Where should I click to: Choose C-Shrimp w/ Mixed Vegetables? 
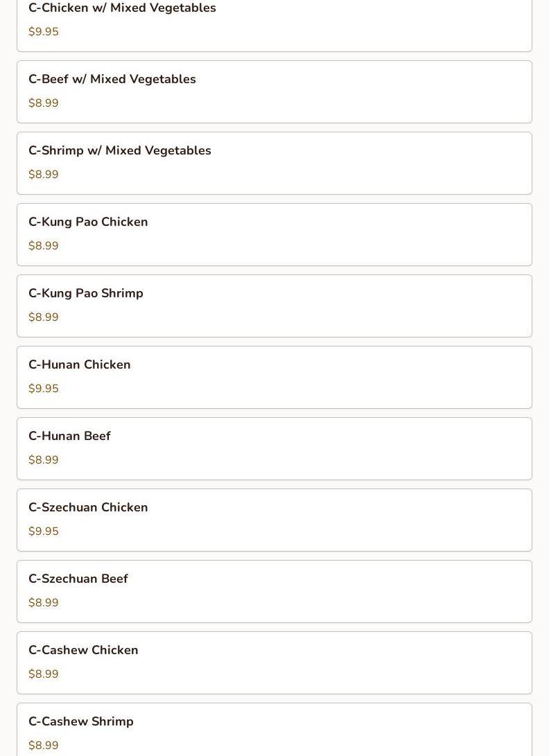(x=274, y=163)
